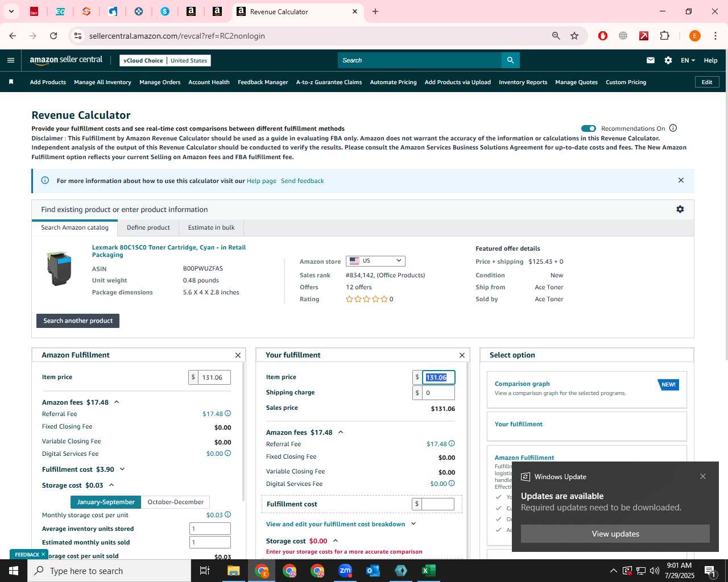This screenshot has height=582, width=728.
Task: Click the Lexmark toner cartridge thumbnail
Action: pyautogui.click(x=59, y=269)
